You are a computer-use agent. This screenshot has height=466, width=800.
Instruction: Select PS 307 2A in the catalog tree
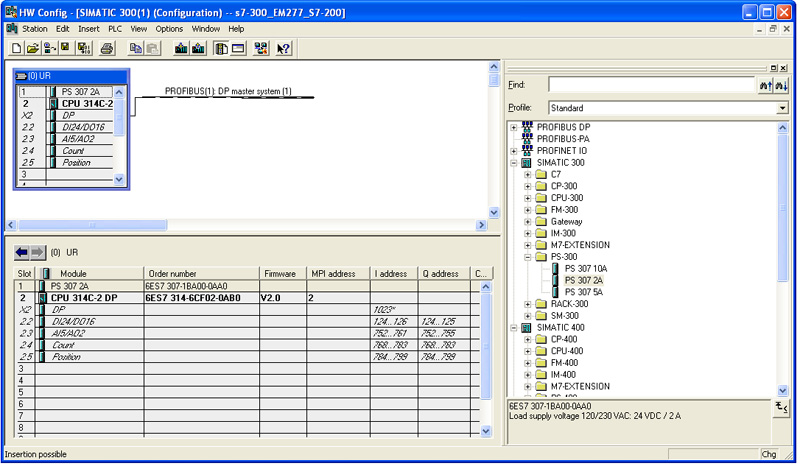(x=584, y=280)
